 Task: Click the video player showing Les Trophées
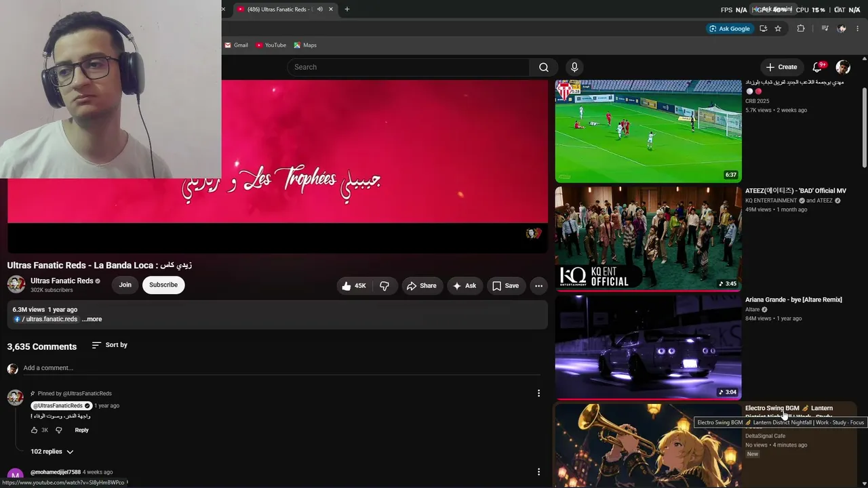pyautogui.click(x=277, y=166)
